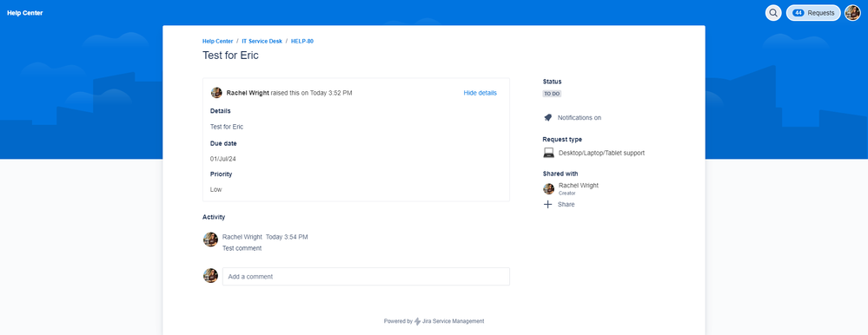868x335 pixels.
Task: Click the Activity heading
Action: (214, 217)
